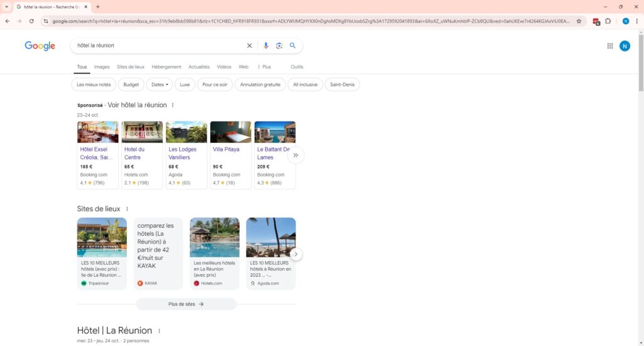This screenshot has height=346, width=644.
Task: Bookmark this page with the star icon
Action: tap(579, 21)
